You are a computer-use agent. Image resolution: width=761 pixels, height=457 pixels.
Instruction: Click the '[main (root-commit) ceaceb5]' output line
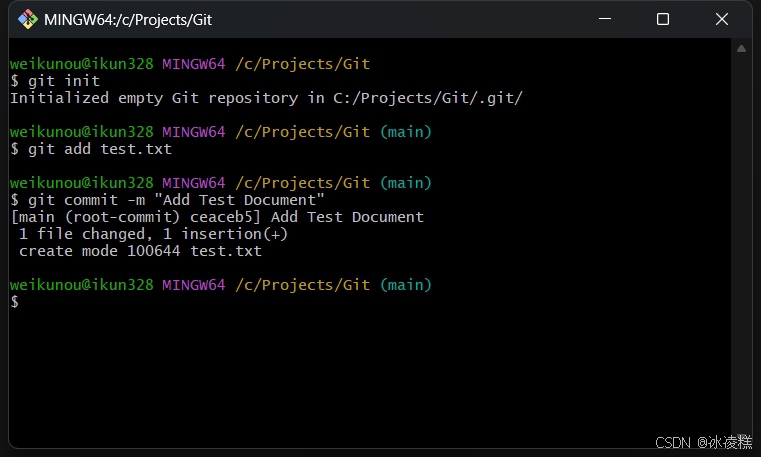coord(217,217)
